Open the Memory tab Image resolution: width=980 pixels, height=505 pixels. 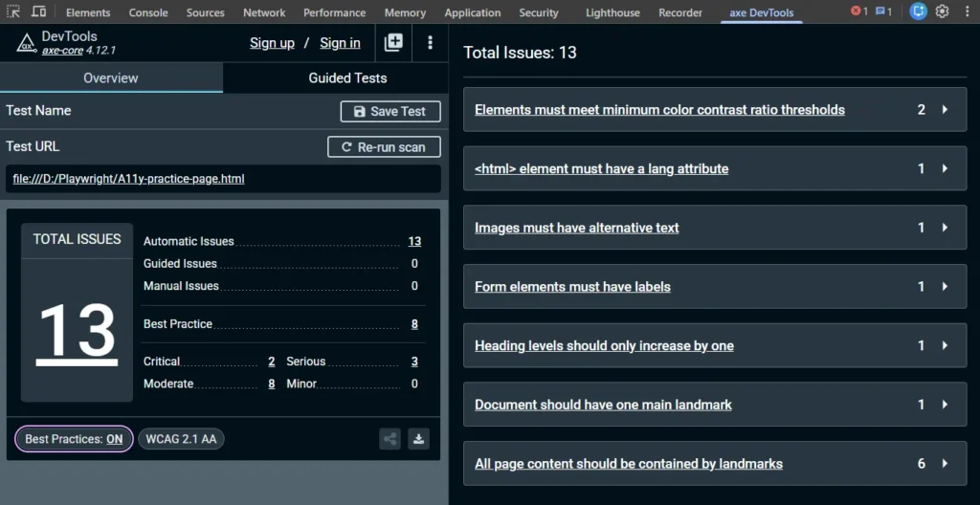[x=405, y=12]
